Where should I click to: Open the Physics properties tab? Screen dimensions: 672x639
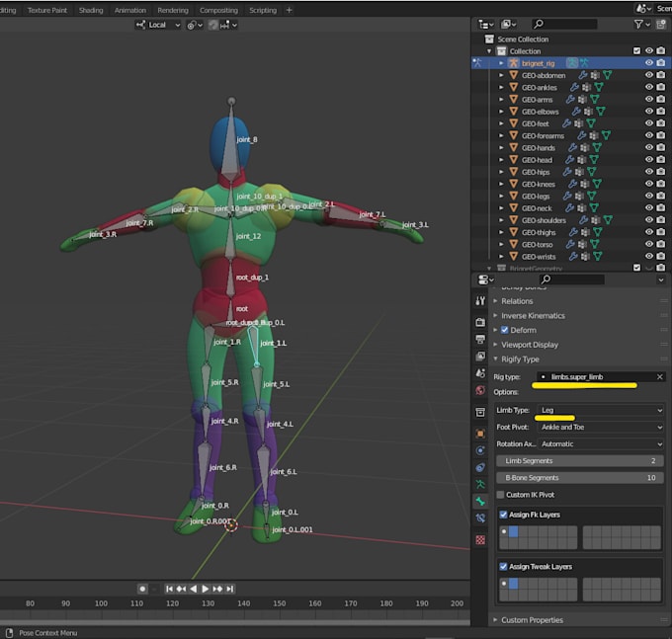[x=480, y=450]
